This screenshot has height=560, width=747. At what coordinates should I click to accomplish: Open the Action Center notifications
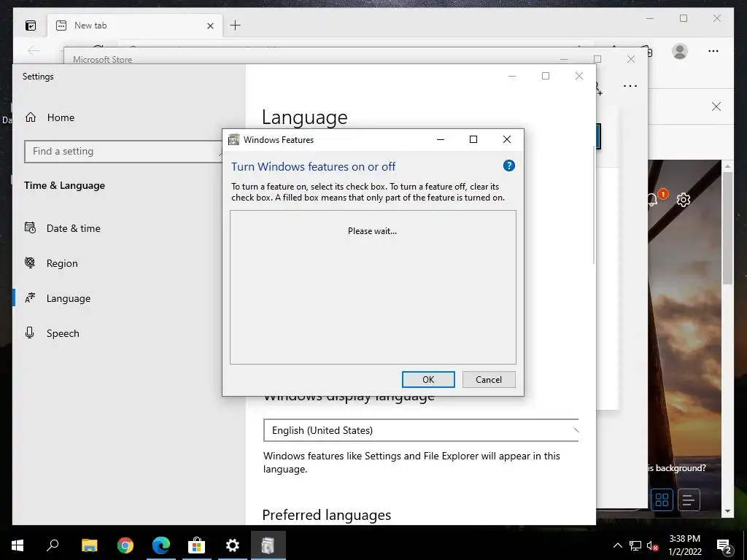724,545
